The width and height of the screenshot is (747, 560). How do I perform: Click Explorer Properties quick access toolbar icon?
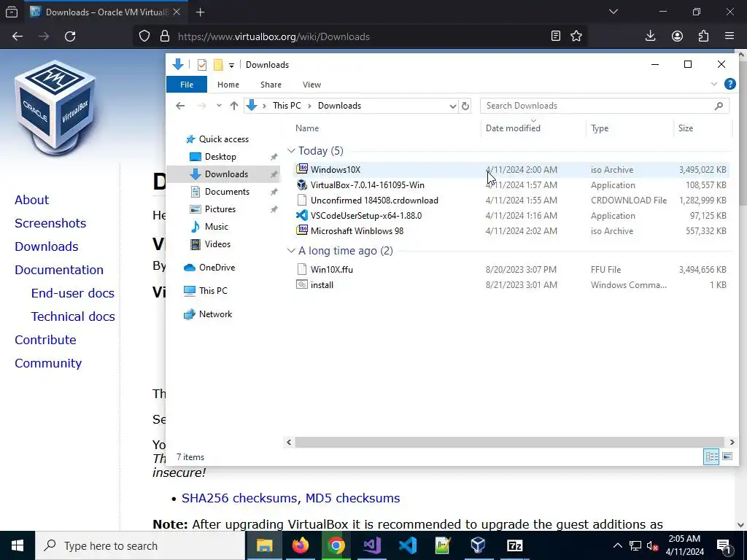click(x=202, y=65)
